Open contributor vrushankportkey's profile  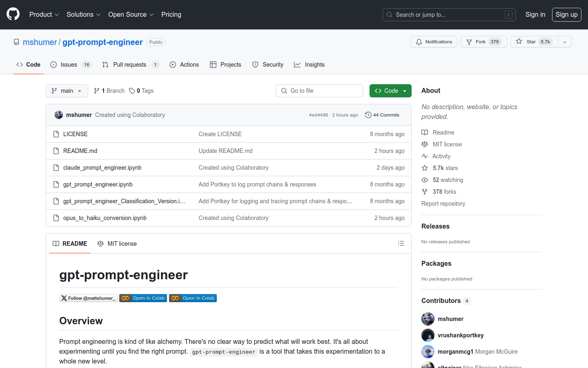[x=461, y=335]
